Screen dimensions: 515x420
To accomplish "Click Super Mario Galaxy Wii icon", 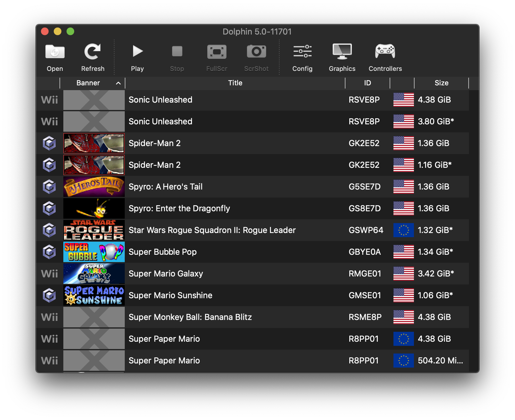I will (50, 274).
